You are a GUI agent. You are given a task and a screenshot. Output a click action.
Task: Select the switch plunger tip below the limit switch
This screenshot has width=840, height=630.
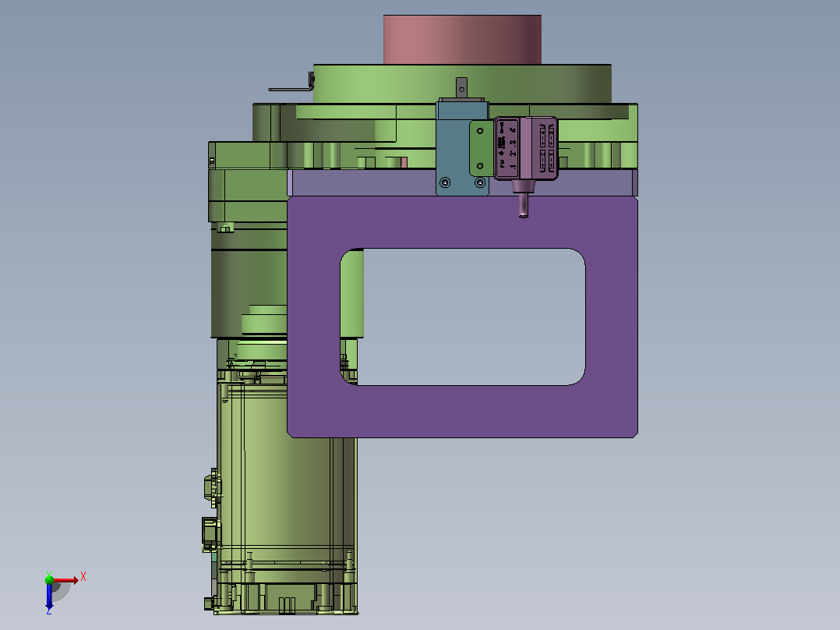[x=524, y=205]
